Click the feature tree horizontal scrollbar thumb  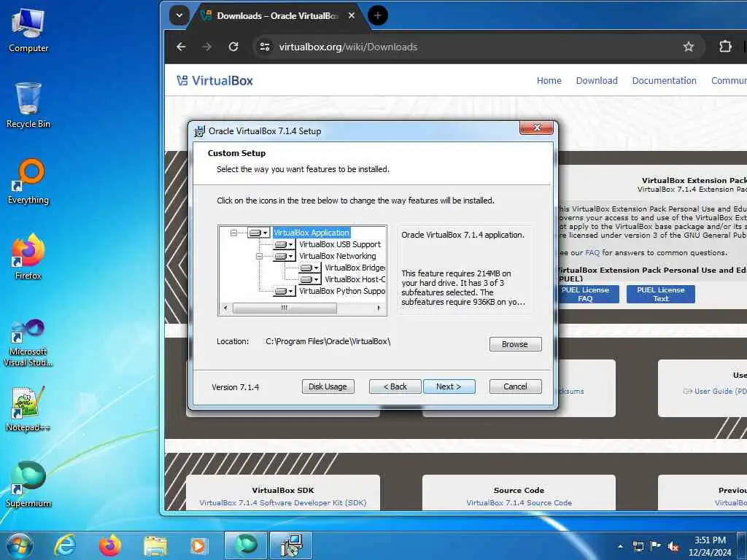(285, 308)
